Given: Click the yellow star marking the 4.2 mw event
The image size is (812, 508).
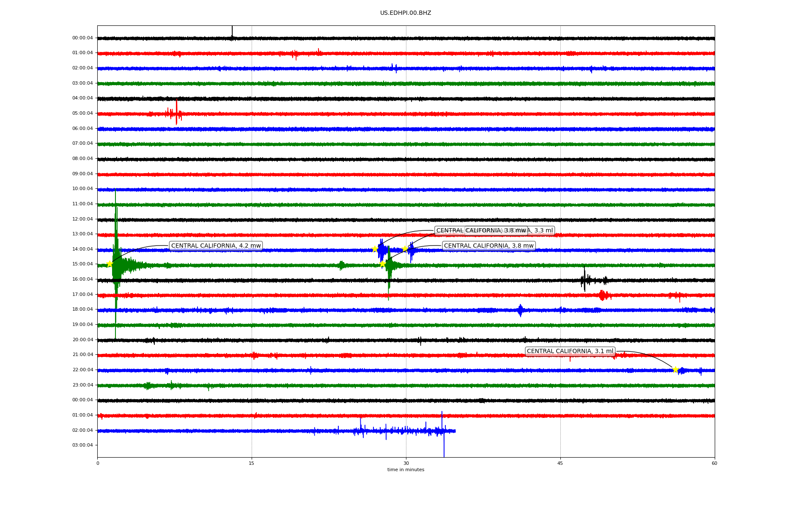Looking at the screenshot, I should 110,264.
